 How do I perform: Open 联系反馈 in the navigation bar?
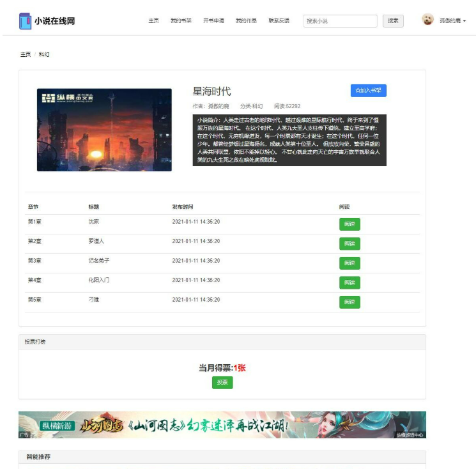(x=279, y=20)
